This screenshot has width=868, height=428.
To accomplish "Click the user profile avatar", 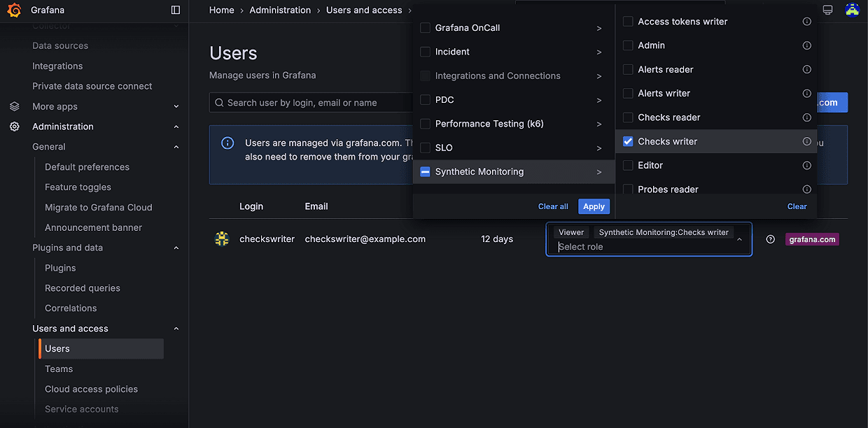I will pyautogui.click(x=853, y=9).
